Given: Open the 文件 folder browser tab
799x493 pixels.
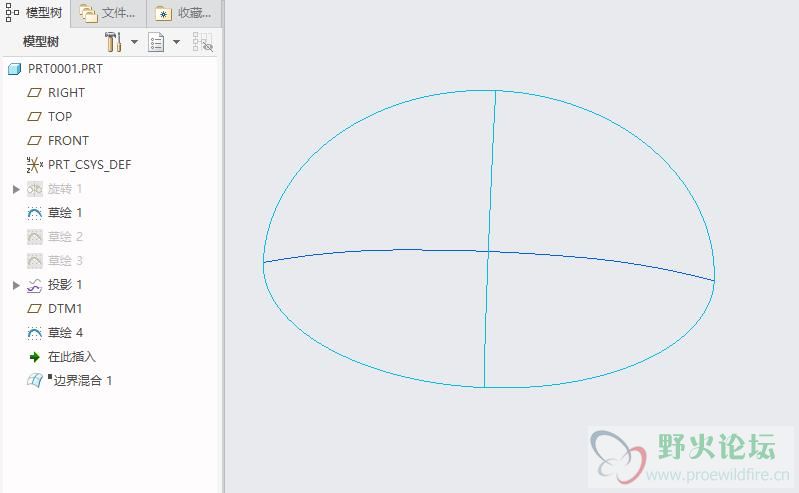Looking at the screenshot, I should [108, 13].
